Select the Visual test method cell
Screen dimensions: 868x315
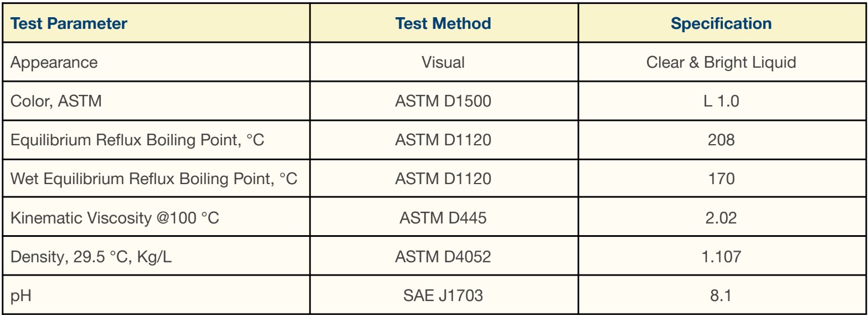(443, 62)
